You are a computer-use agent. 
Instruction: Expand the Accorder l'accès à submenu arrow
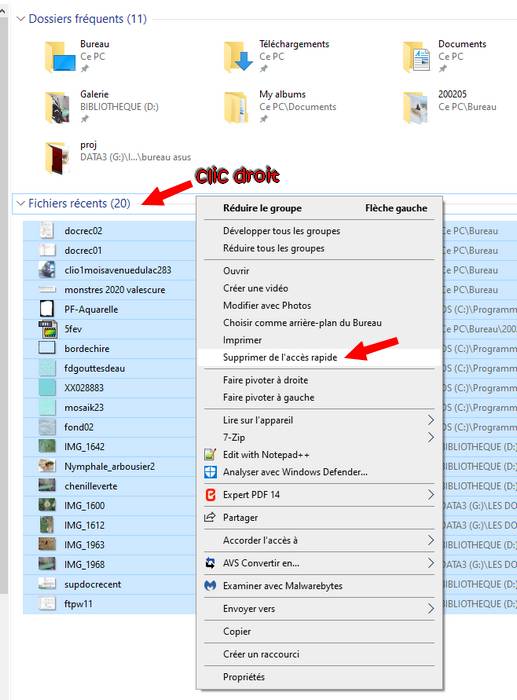pos(430,540)
